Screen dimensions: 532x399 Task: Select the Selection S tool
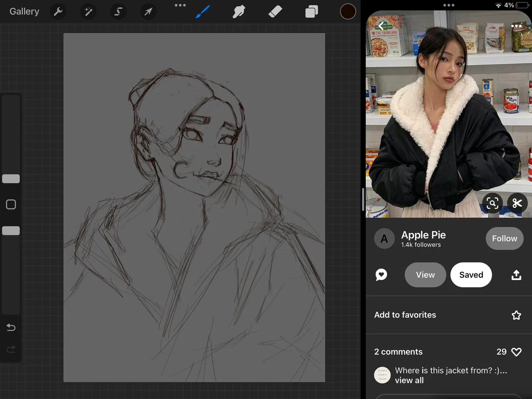tap(118, 12)
